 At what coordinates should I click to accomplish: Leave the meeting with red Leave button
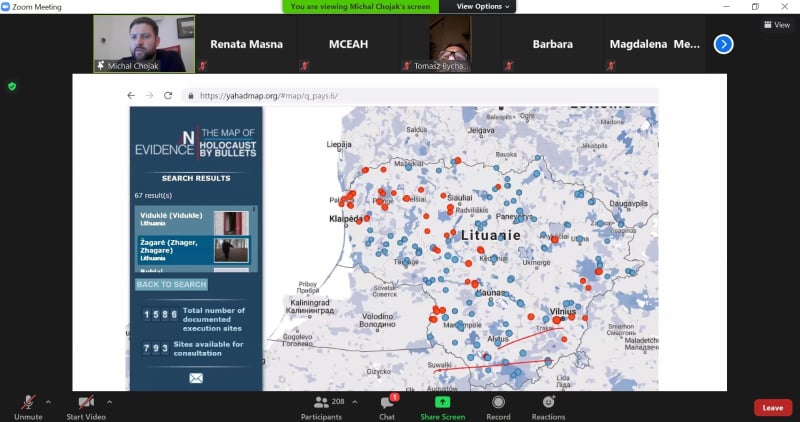[x=772, y=408]
